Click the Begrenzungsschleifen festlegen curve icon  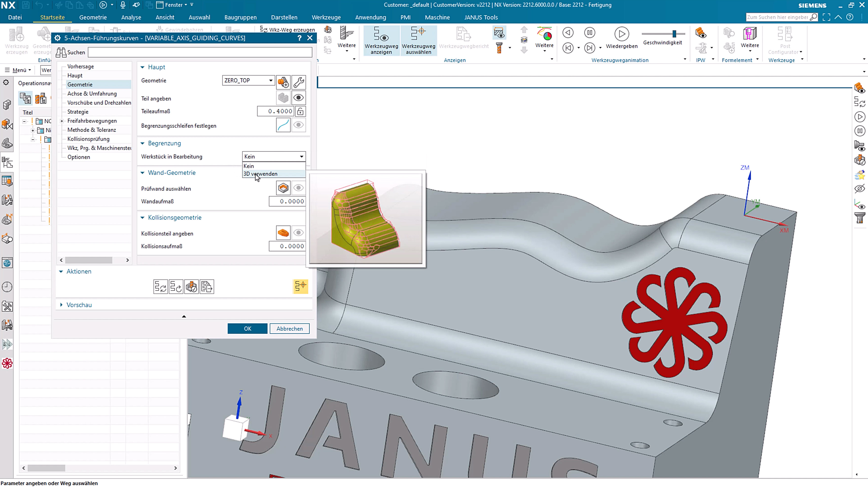(x=283, y=126)
